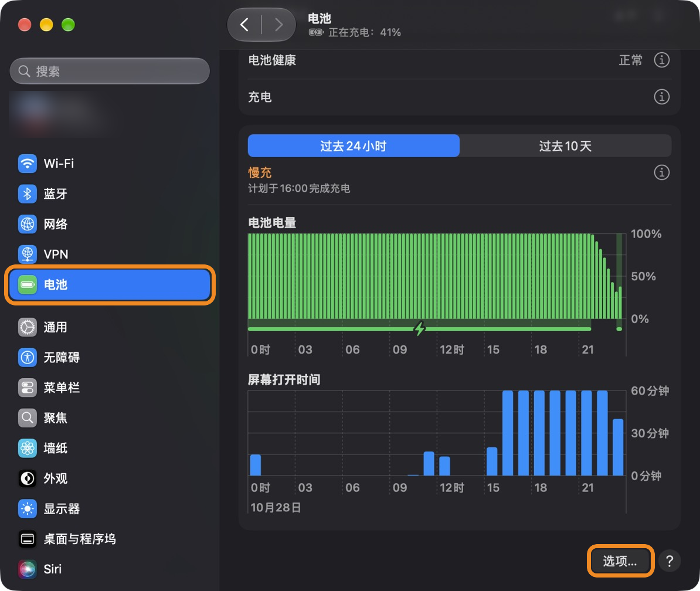Go forward with the right chevron
Screen dimensions: 700x591
tap(278, 25)
